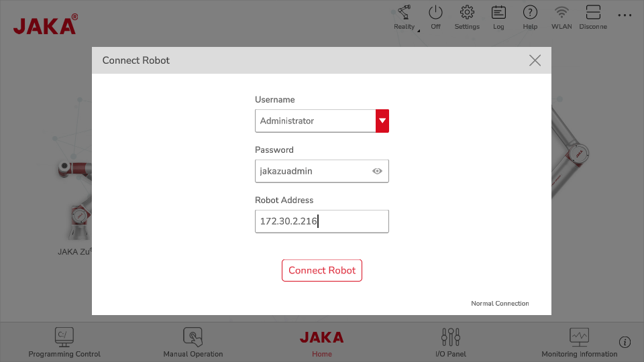Viewport: 644px width, 362px height.
Task: Click the Connect Robot button
Action: 321,270
